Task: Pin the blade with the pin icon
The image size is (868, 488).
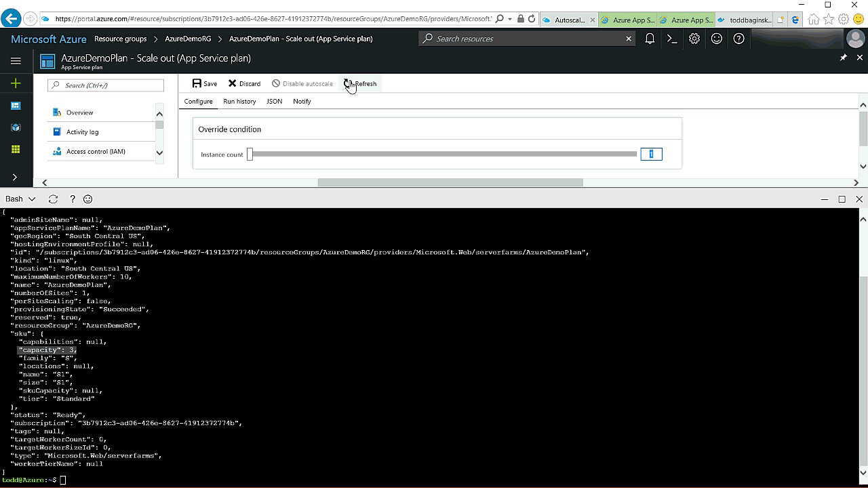Action: pyautogui.click(x=844, y=58)
